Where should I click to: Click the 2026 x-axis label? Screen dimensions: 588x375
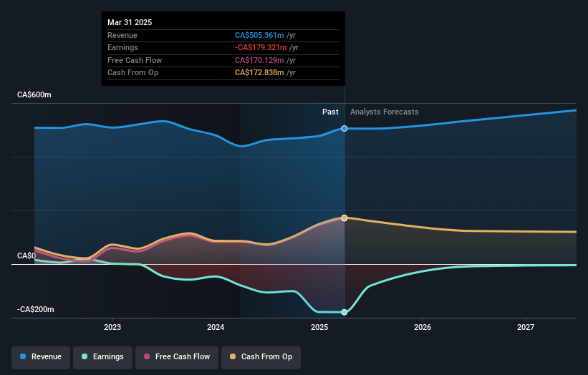(423, 327)
